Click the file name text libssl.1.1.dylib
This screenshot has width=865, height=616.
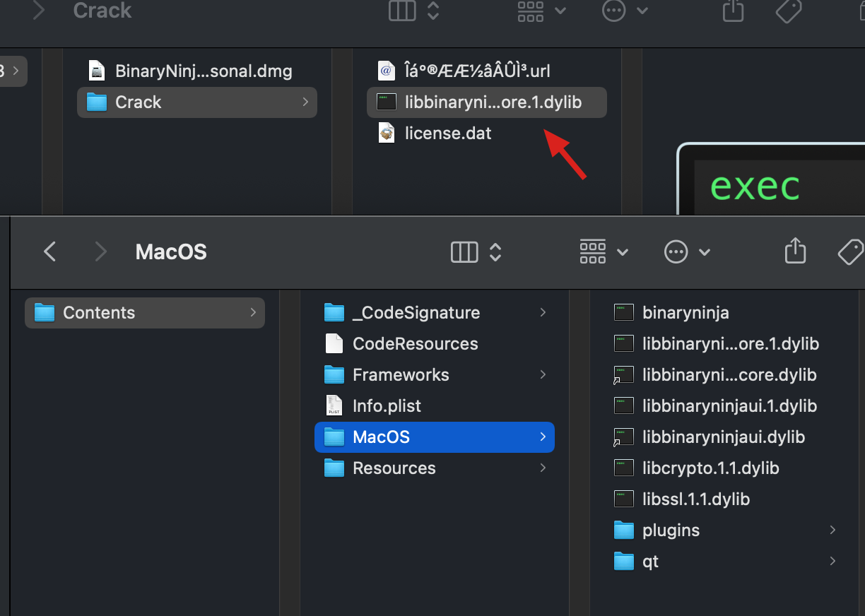(696, 499)
